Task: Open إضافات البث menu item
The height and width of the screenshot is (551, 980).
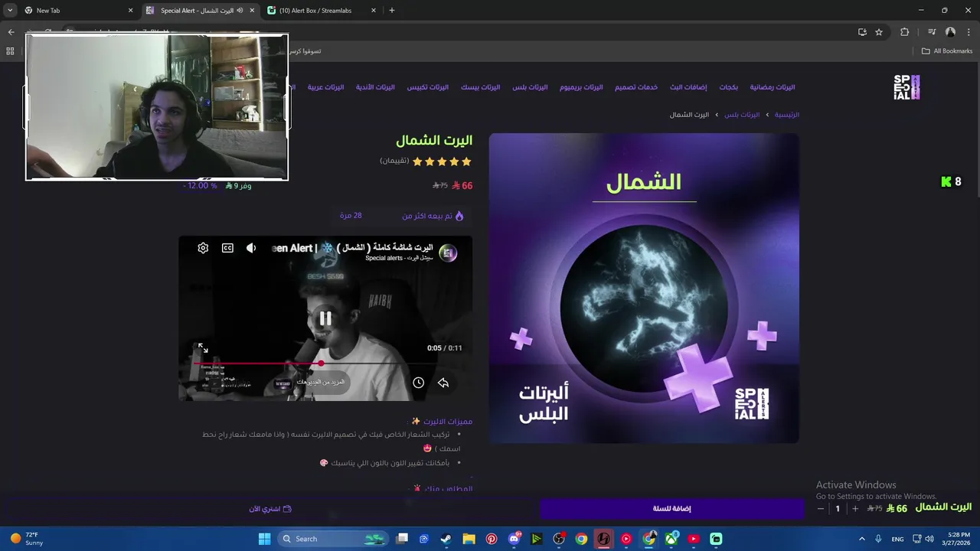Action: click(x=688, y=87)
